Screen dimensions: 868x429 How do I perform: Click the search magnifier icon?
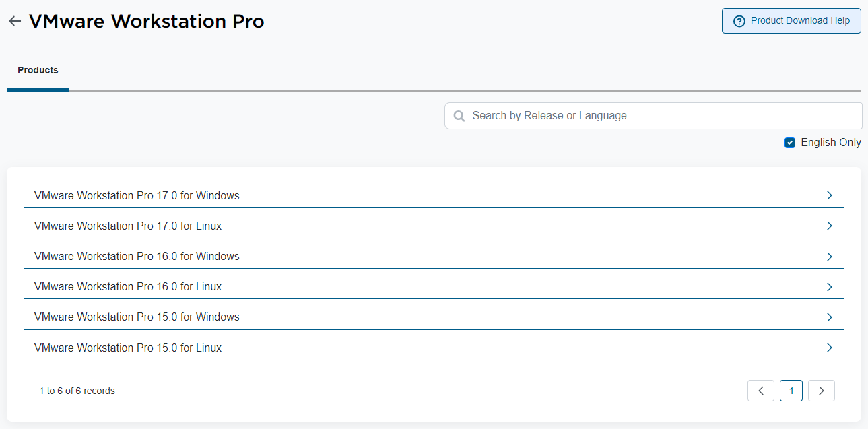pos(459,116)
